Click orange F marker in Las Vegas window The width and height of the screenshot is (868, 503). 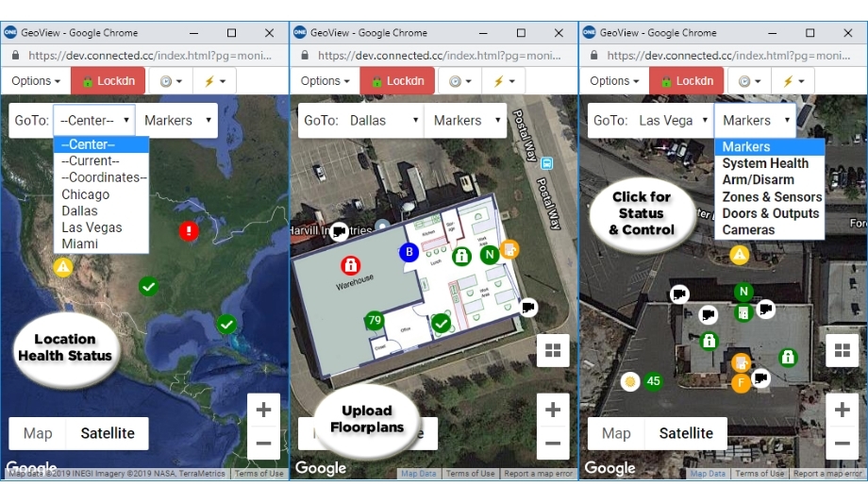[741, 383]
